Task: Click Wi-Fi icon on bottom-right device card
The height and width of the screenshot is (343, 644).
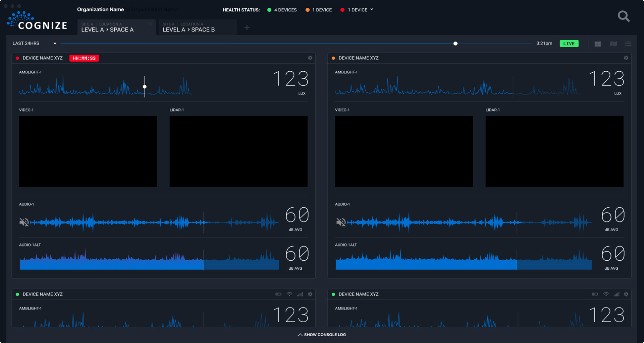Action: coord(606,294)
